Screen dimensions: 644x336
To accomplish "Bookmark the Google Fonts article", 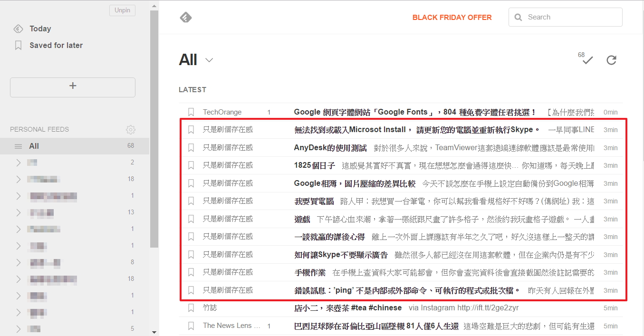I will (191, 112).
